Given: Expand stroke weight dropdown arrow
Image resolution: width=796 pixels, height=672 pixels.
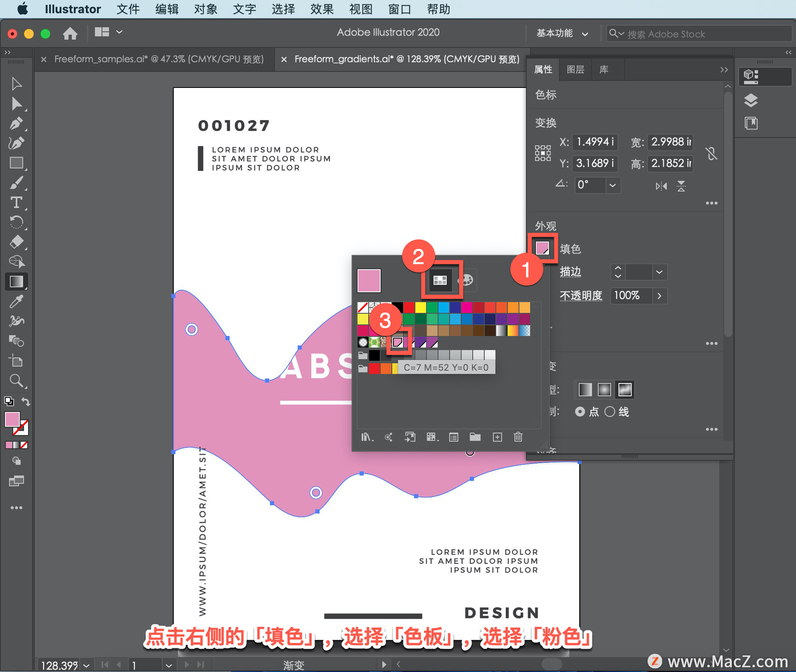Looking at the screenshot, I should point(659,272).
